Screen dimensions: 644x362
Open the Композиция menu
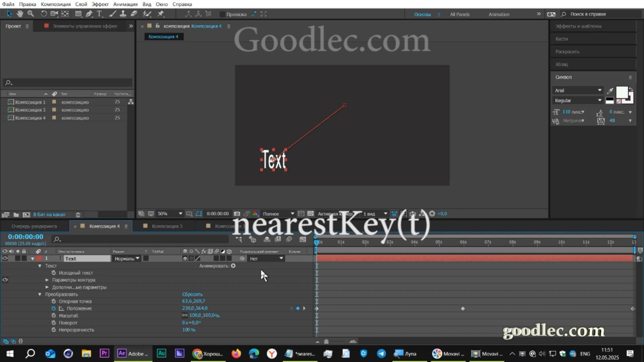(x=57, y=4)
